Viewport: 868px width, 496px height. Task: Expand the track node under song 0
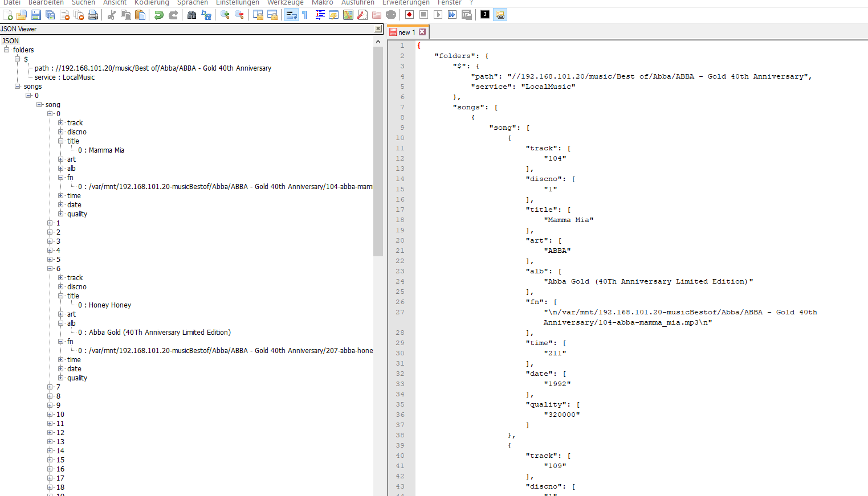point(61,123)
